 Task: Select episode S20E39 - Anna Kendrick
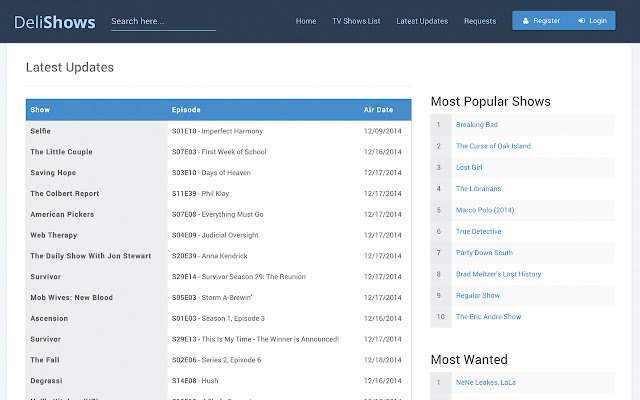209,256
